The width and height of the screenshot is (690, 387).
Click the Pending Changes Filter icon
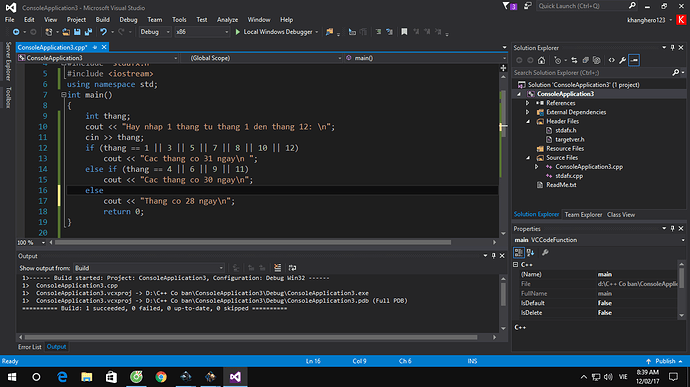(x=558, y=60)
